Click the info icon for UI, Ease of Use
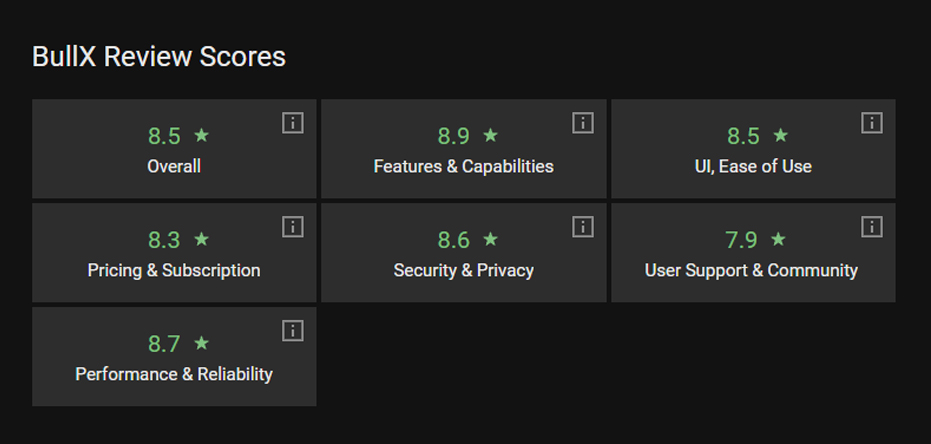 click(872, 123)
